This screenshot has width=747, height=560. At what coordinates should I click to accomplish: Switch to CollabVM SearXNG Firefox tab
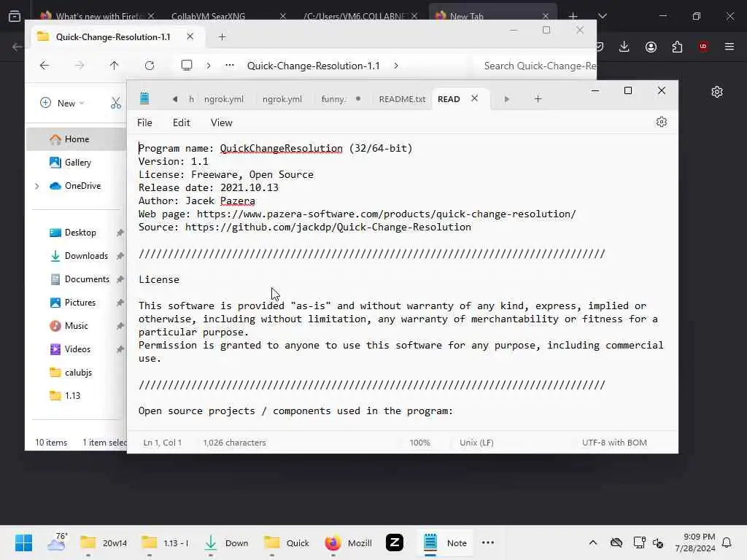(208, 16)
